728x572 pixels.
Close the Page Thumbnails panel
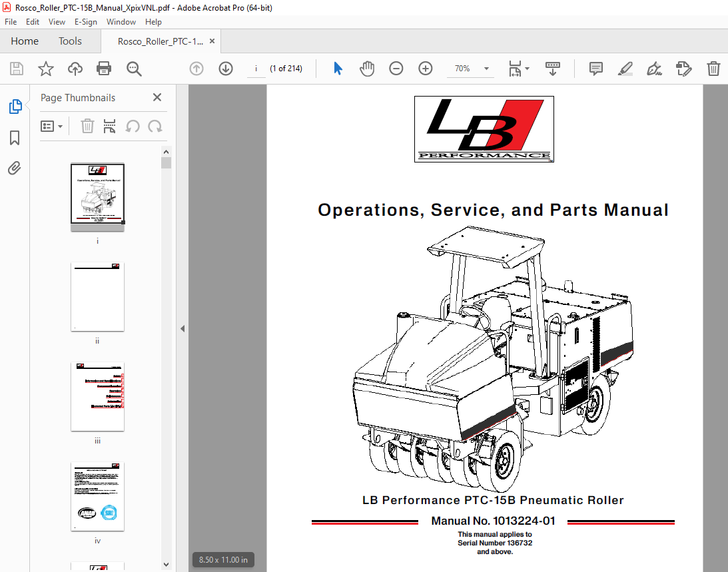157,97
